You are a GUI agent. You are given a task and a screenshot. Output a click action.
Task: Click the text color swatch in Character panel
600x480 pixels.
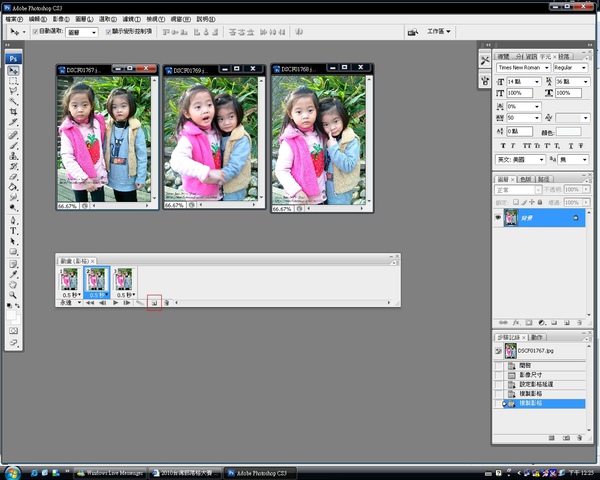coord(568,132)
